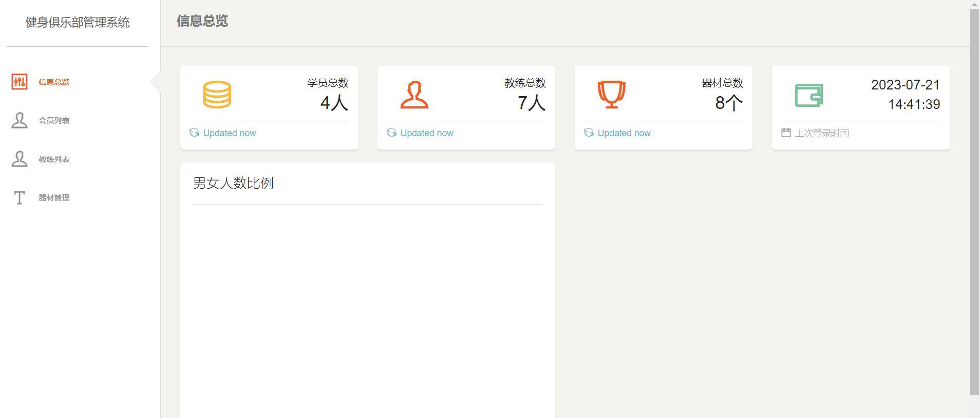Click refresh icon under 器材总数
The image size is (980, 418).
pos(589,133)
